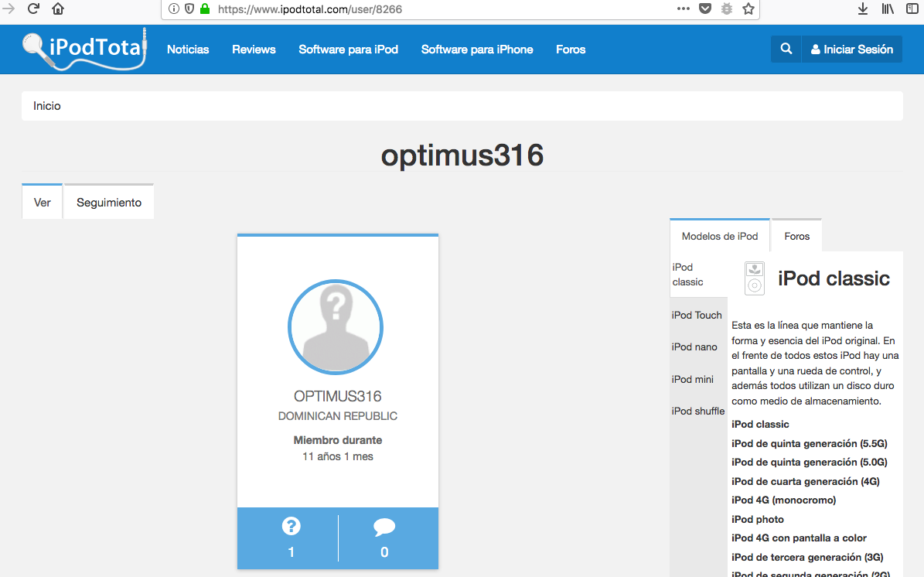Go to browser home page icon
Viewport: 924px width, 577px height.
point(58,9)
